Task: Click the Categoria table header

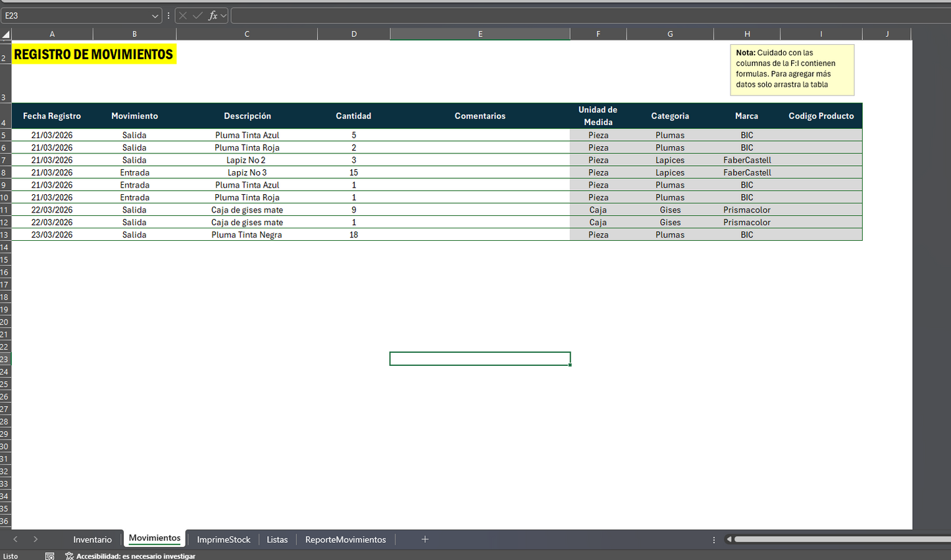Action: [670, 116]
